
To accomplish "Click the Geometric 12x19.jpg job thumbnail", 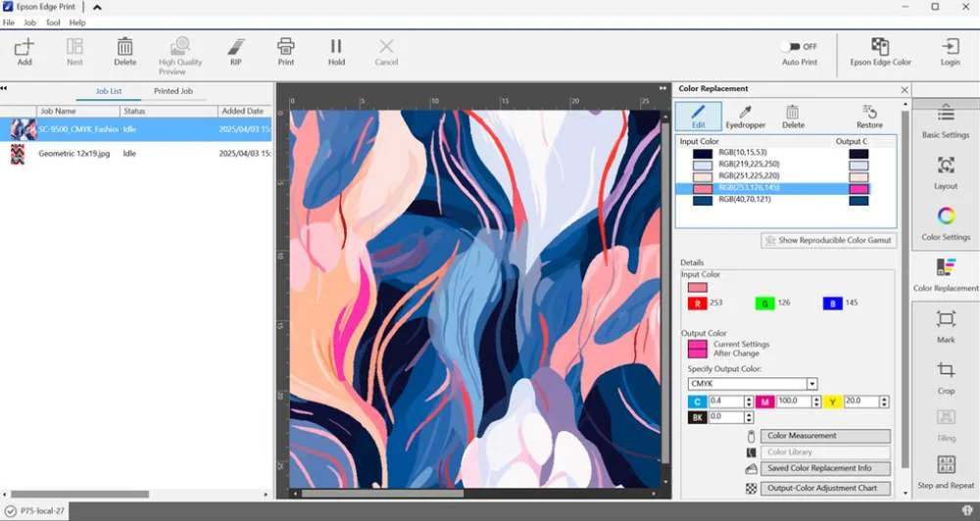I will coord(18,154).
